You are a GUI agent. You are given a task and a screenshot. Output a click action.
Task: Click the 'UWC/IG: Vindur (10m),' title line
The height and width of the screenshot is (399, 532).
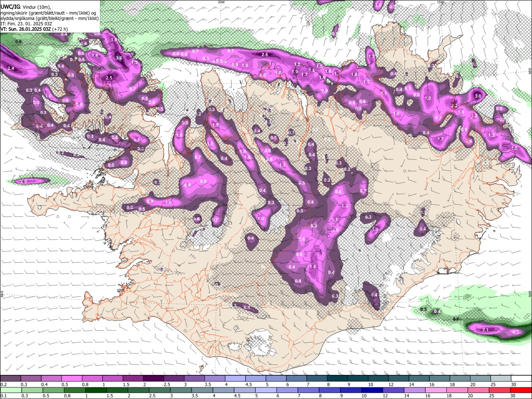[x=26, y=7]
